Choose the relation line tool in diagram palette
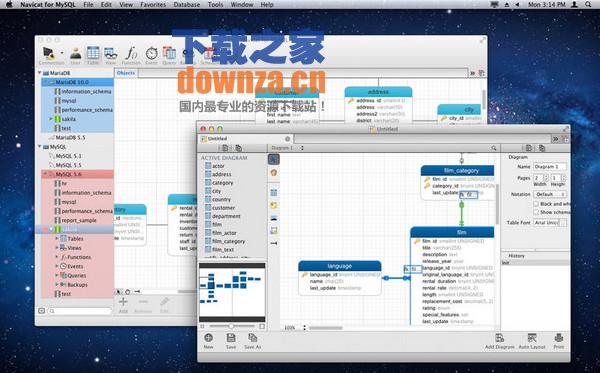Screen dimensions: 600x373 274,243
